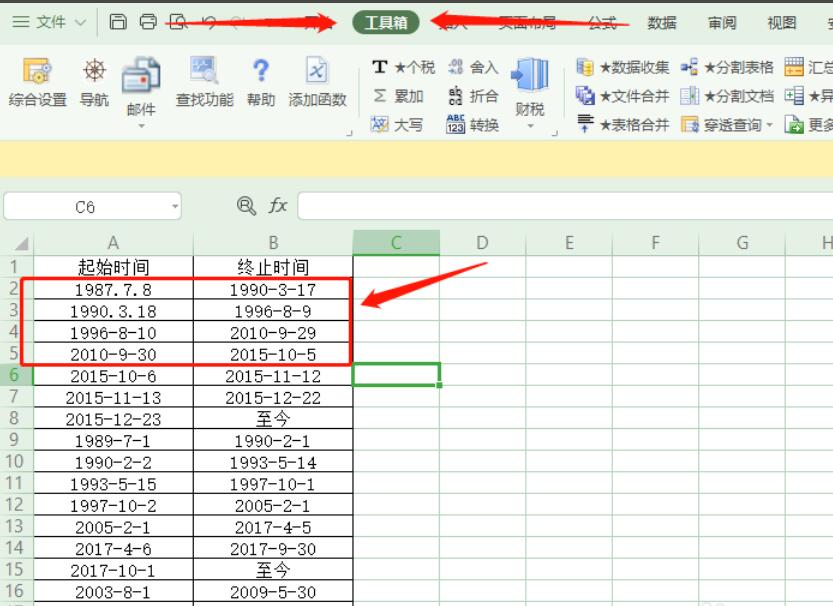Open the 综合设置 settings tool

click(x=37, y=81)
